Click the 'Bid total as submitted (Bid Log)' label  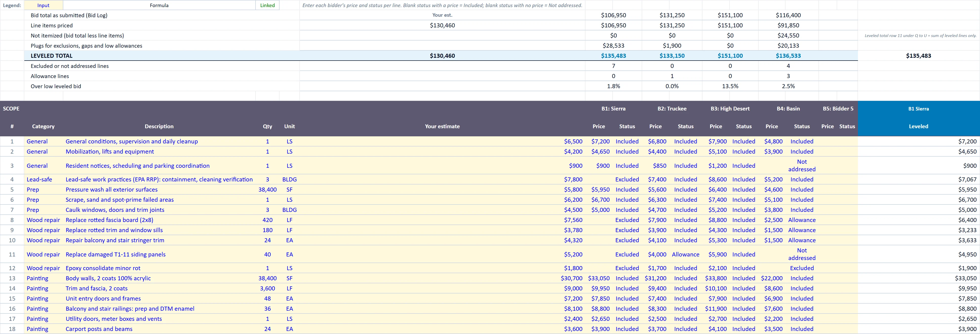tap(69, 15)
